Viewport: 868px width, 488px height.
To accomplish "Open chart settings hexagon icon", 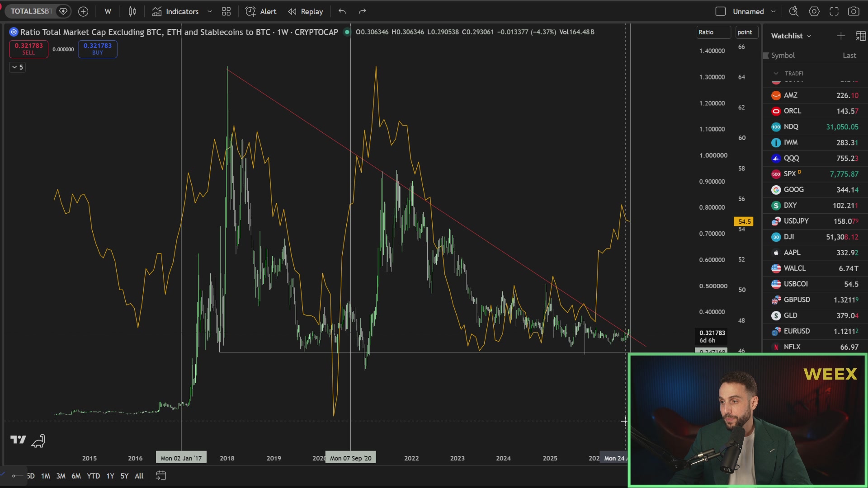I will [x=814, y=11].
